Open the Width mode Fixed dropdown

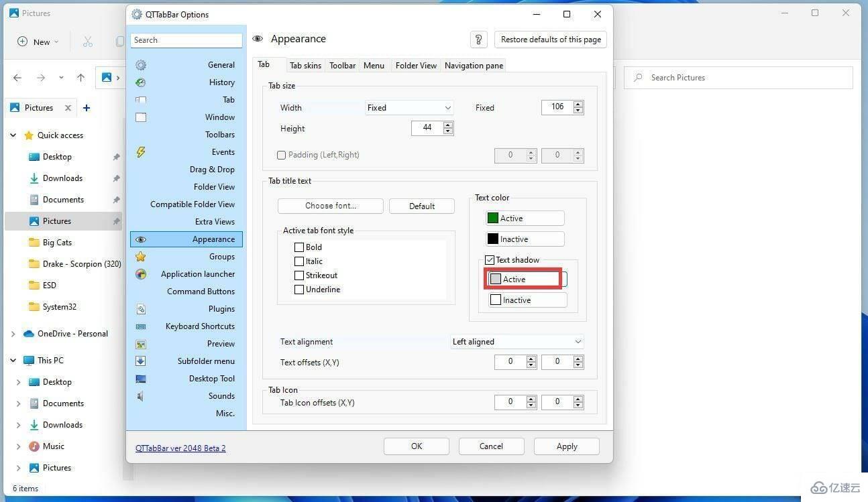pyautogui.click(x=409, y=108)
